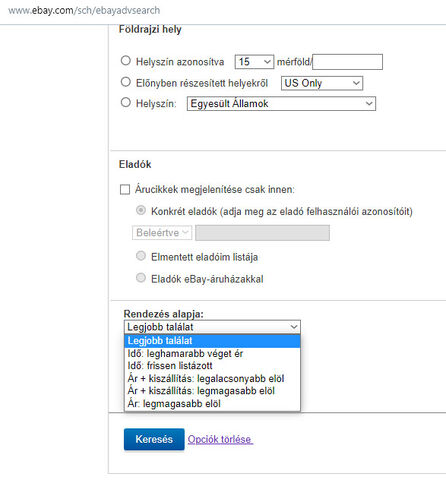Select 'Elmentett eladóim listája' radio option

pyautogui.click(x=141, y=256)
